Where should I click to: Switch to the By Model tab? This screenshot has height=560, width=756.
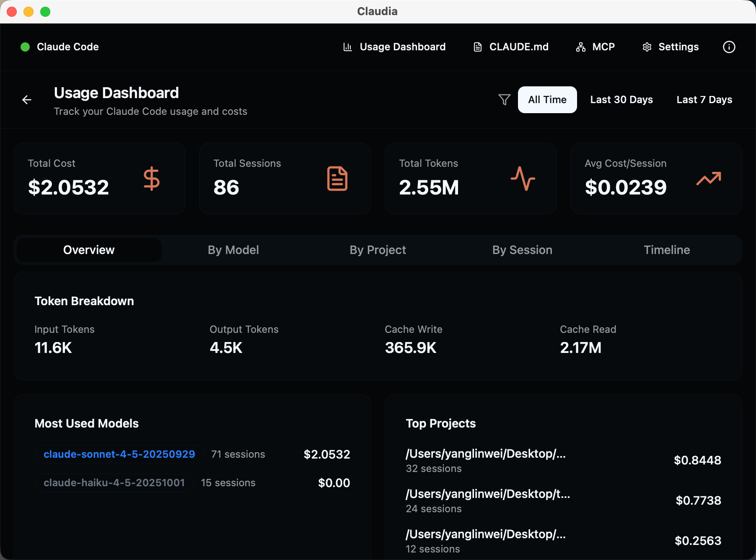point(233,250)
